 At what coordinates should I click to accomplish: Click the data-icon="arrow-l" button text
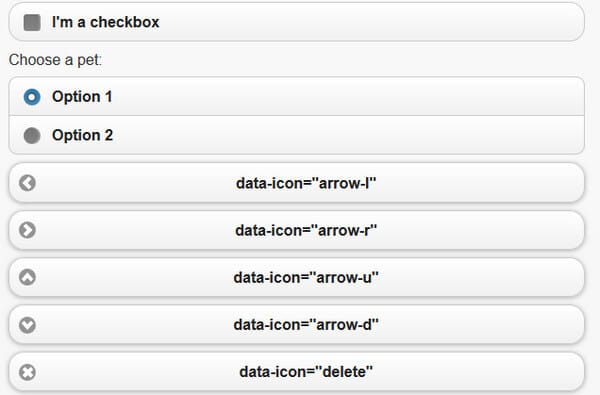[x=306, y=183]
